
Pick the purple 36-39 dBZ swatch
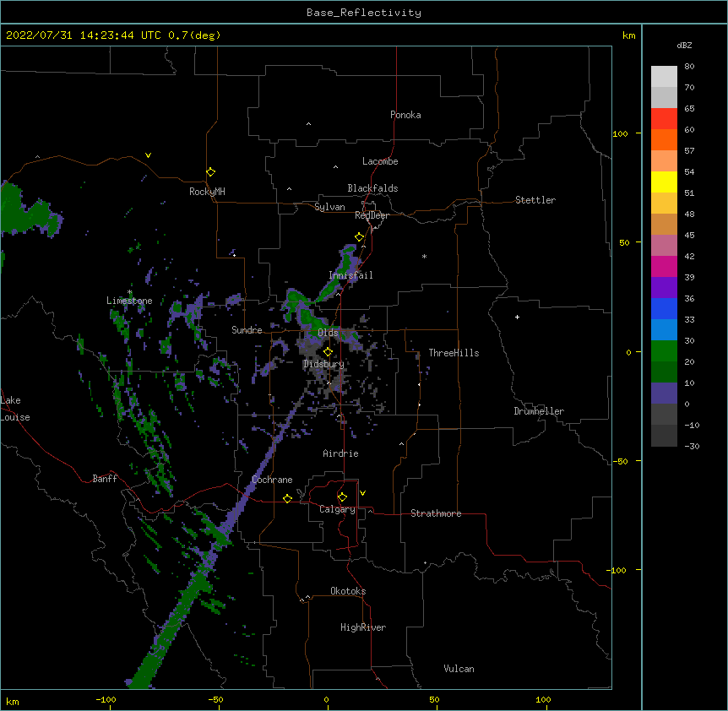click(664, 288)
